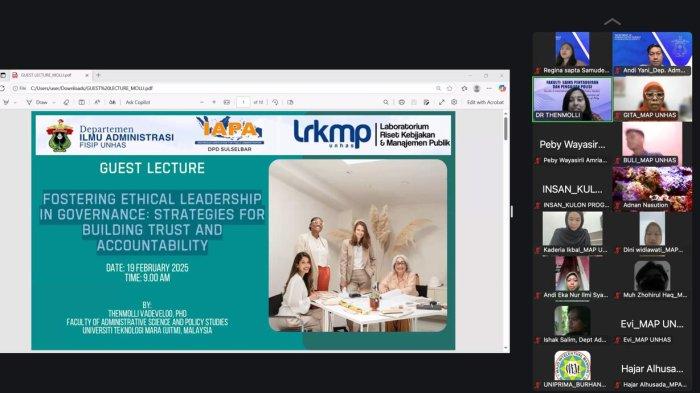Image resolution: width=700 pixels, height=393 pixels.
Task: Click the Save as icon in PDF toolbar
Action: pyautogui.click(x=427, y=102)
